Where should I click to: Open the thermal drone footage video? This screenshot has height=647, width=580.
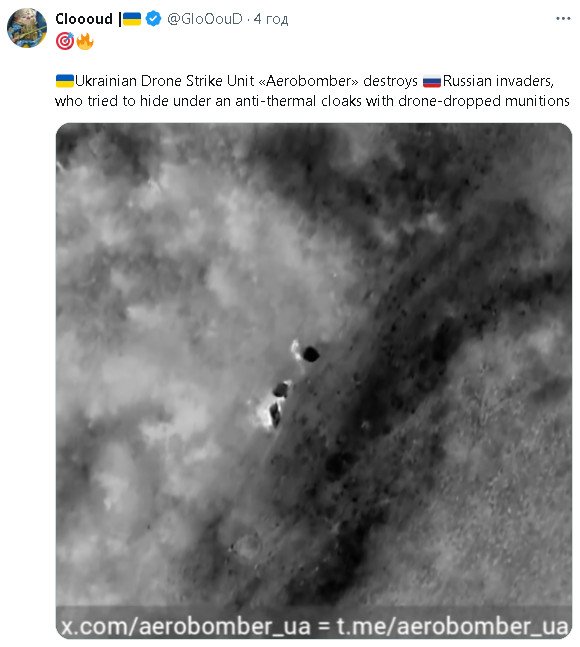click(314, 380)
